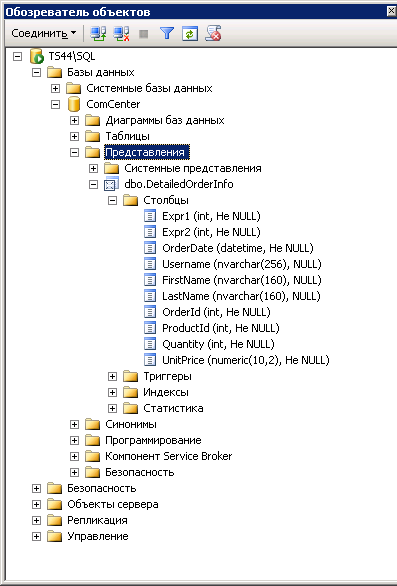Expand the Синонимы folder
This screenshot has width=397, height=586.
74,425
